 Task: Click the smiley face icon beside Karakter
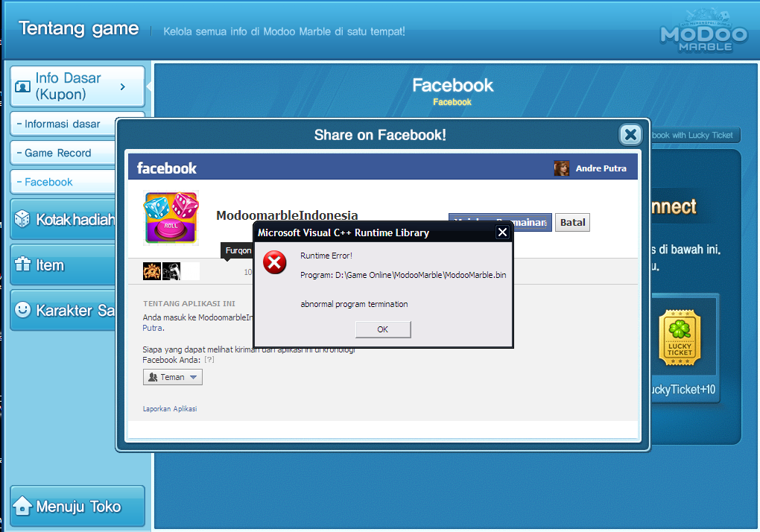point(23,310)
